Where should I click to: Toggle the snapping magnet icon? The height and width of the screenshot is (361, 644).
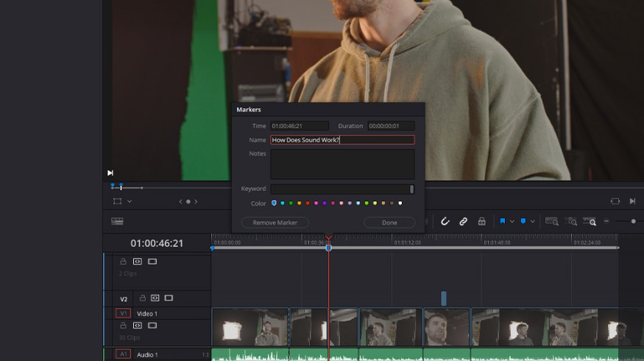click(445, 221)
